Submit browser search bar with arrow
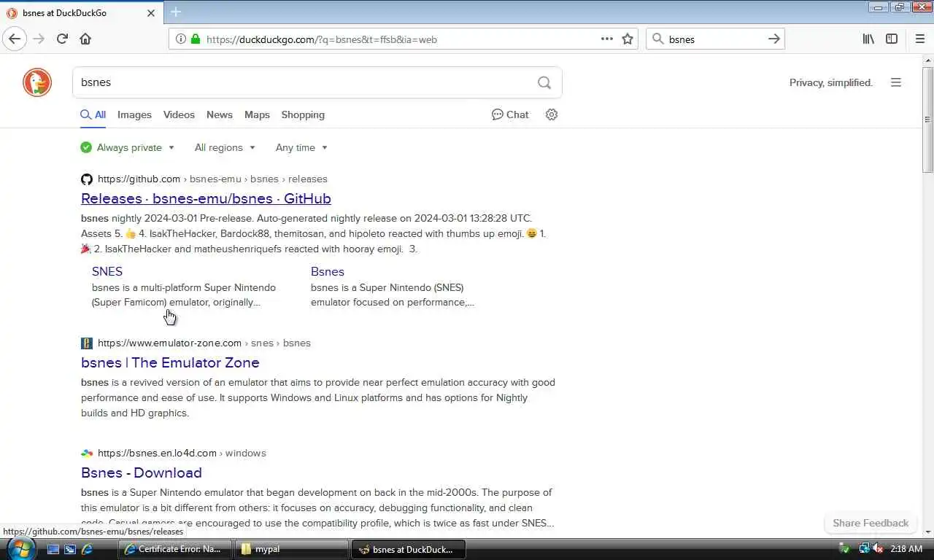The image size is (934, 560). click(774, 39)
